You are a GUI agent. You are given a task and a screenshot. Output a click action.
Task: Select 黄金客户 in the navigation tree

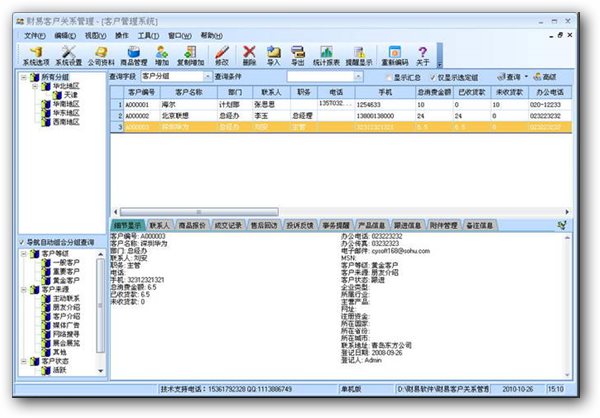coord(66,281)
